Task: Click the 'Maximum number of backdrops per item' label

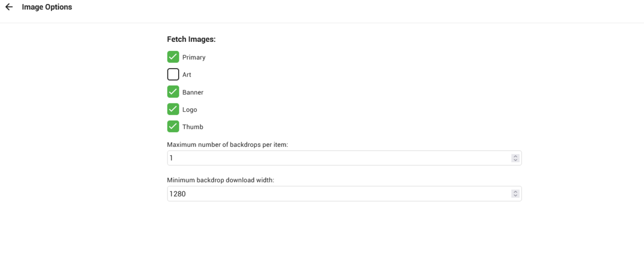Action: tap(228, 145)
